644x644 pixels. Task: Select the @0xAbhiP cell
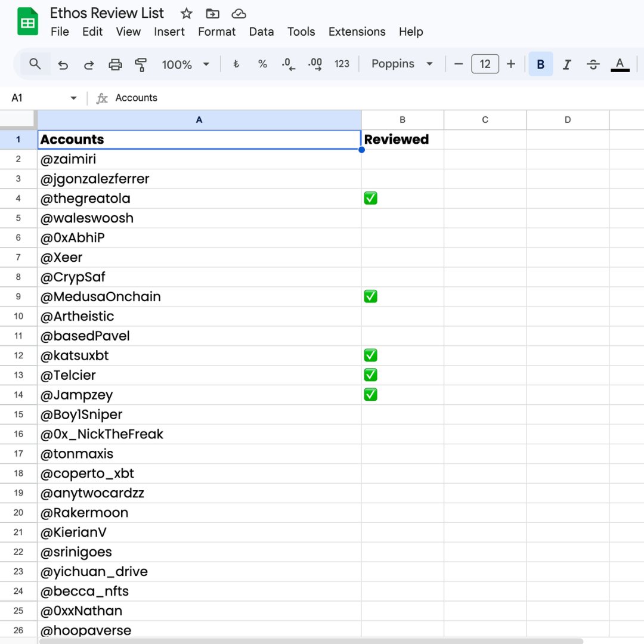(199, 238)
